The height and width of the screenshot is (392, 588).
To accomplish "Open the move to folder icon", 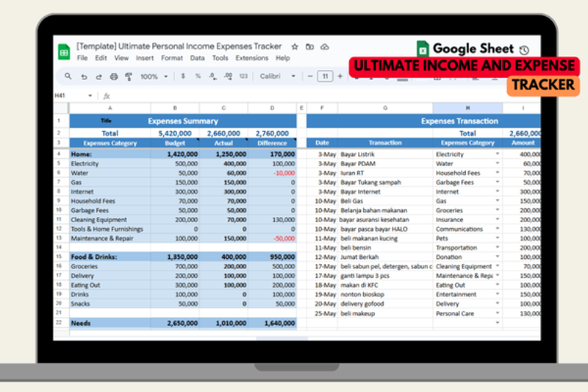I will click(x=309, y=46).
